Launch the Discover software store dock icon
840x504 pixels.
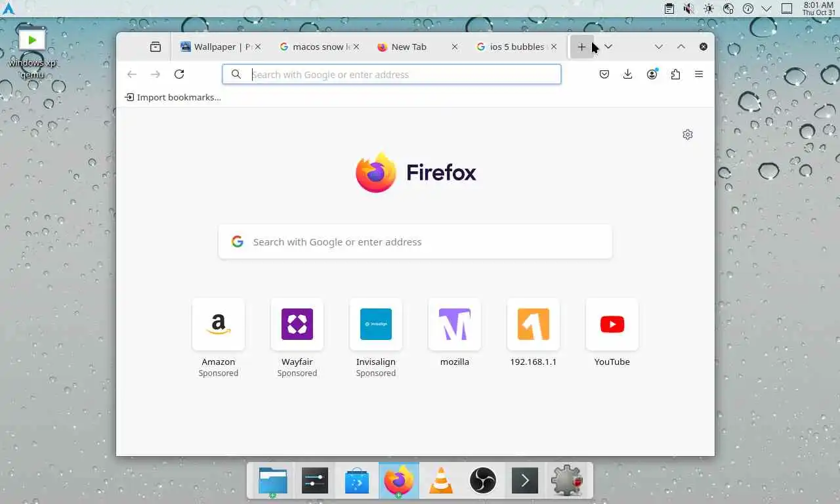[357, 481]
